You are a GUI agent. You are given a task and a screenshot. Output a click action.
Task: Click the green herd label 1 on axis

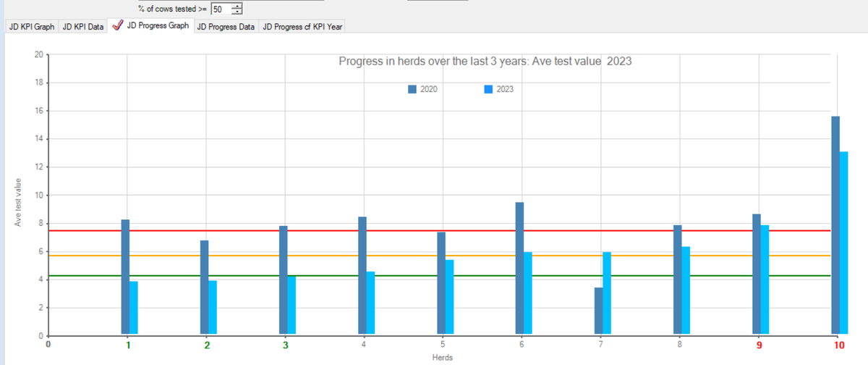tap(127, 345)
